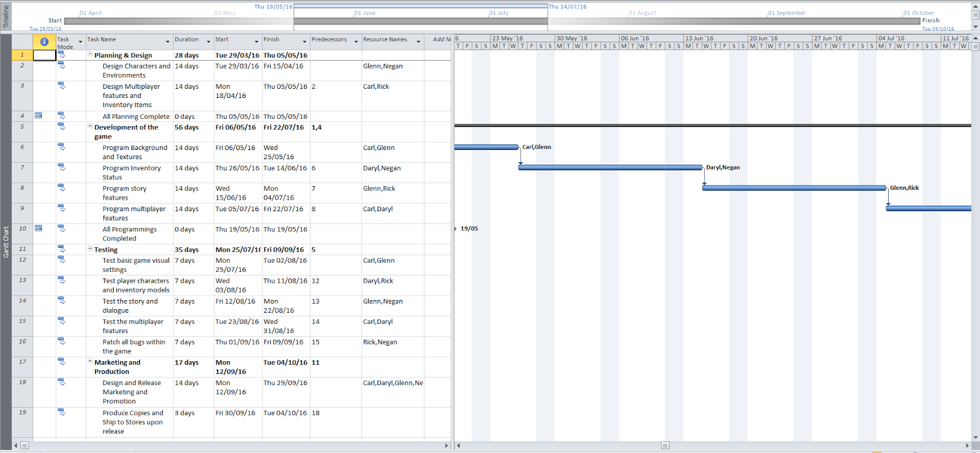Click the Indicators info column header icon
This screenshot has width=980, height=453.
click(x=44, y=42)
